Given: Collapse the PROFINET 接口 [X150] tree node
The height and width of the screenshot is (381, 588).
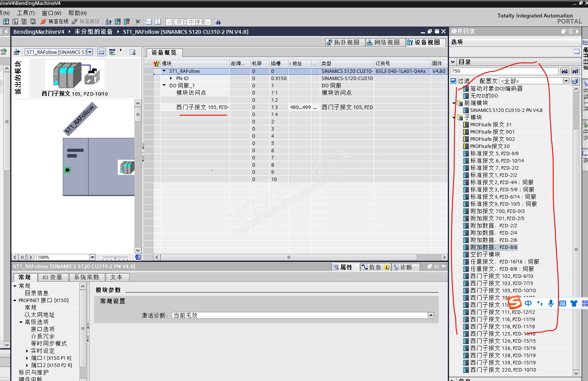Looking at the screenshot, I should coord(15,301).
